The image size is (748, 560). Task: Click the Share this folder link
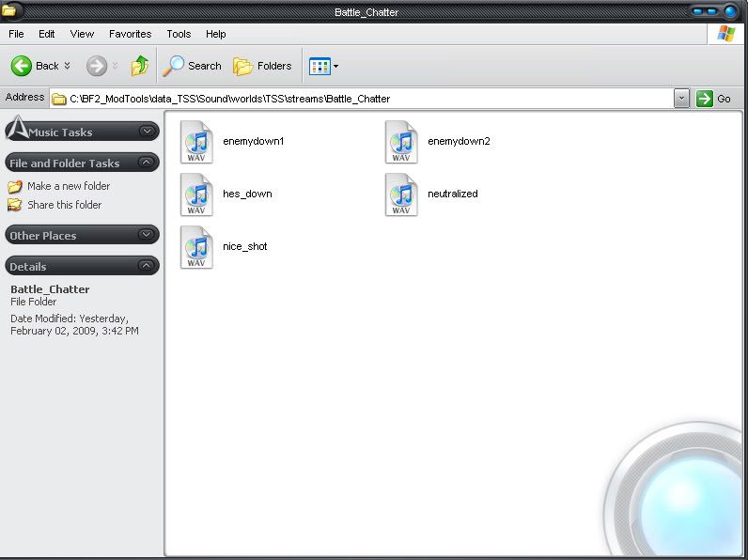pos(65,205)
